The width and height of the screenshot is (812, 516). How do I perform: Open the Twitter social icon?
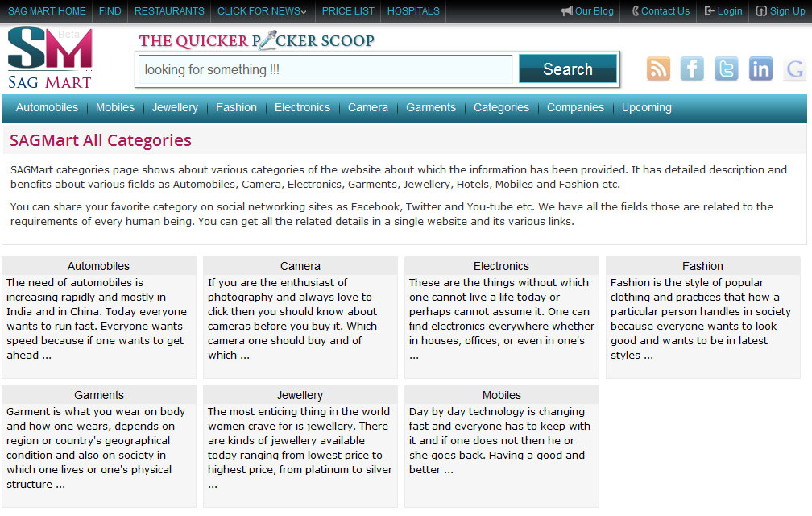click(727, 69)
